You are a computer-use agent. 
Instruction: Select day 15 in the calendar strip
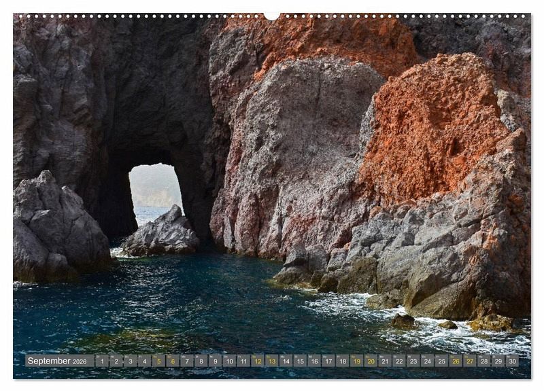point(300,361)
